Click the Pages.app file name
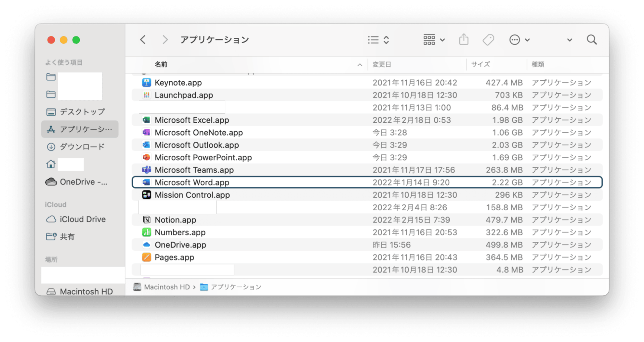Screen dimensions: 644x342 coord(175,257)
